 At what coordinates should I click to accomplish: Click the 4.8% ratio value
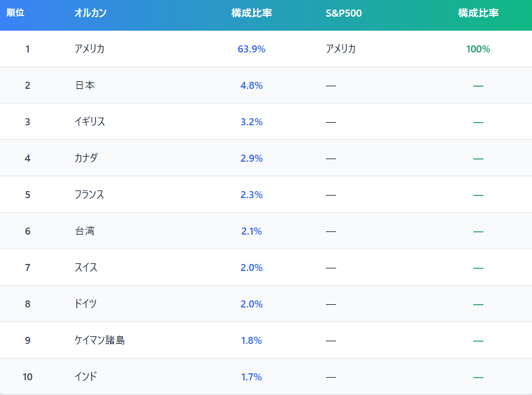pos(251,85)
